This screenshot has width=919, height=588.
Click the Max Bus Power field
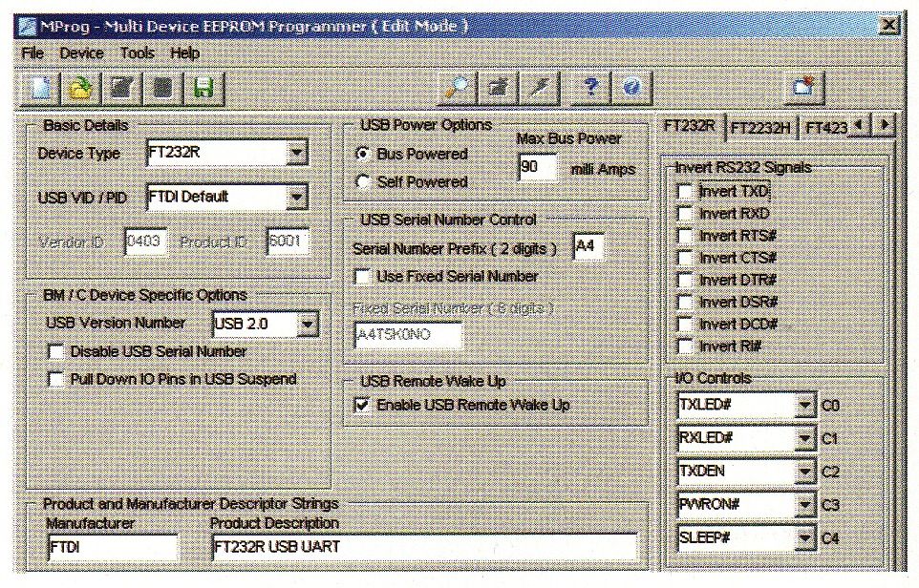coord(538,167)
